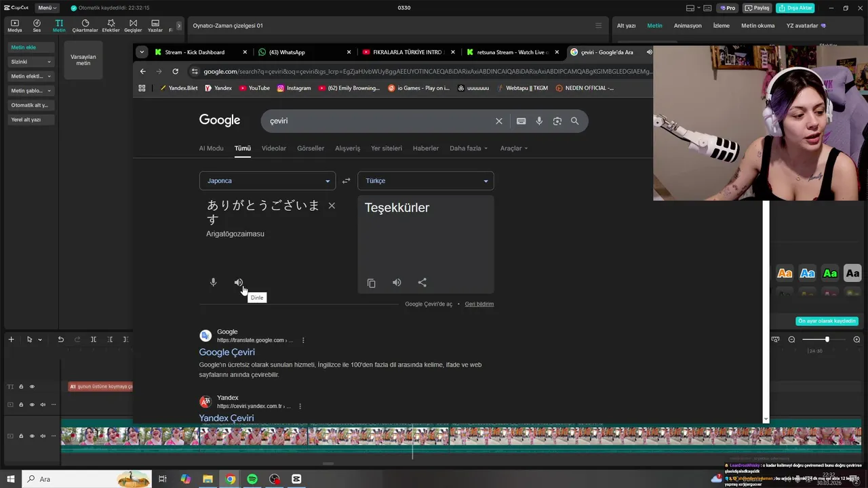This screenshot has height=488, width=868.
Task: Hide the main video track
Action: click(x=32, y=436)
